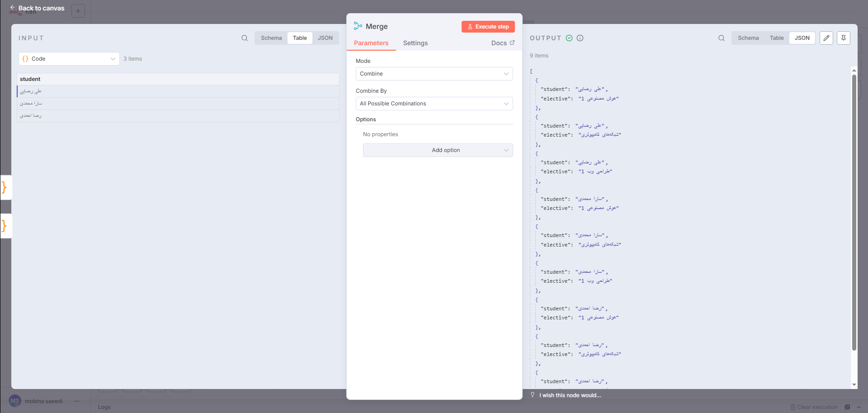Viewport: 868px width, 413px height.
Task: Click the lightbulb feedback icon
Action: click(x=533, y=395)
